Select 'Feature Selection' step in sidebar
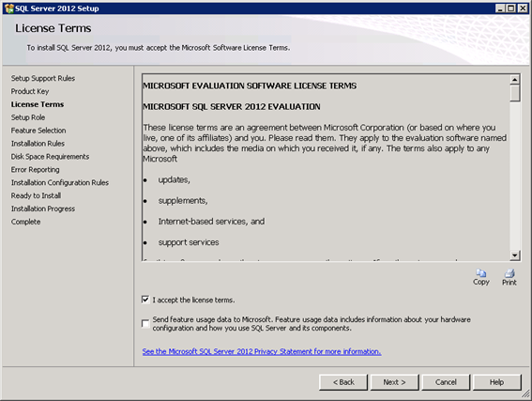This screenshot has height=401, width=532. [38, 131]
